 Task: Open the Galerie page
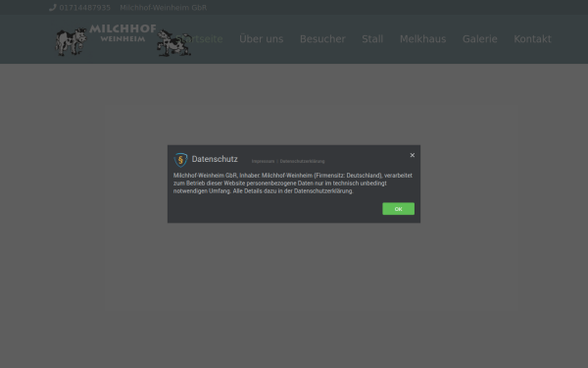click(479, 39)
